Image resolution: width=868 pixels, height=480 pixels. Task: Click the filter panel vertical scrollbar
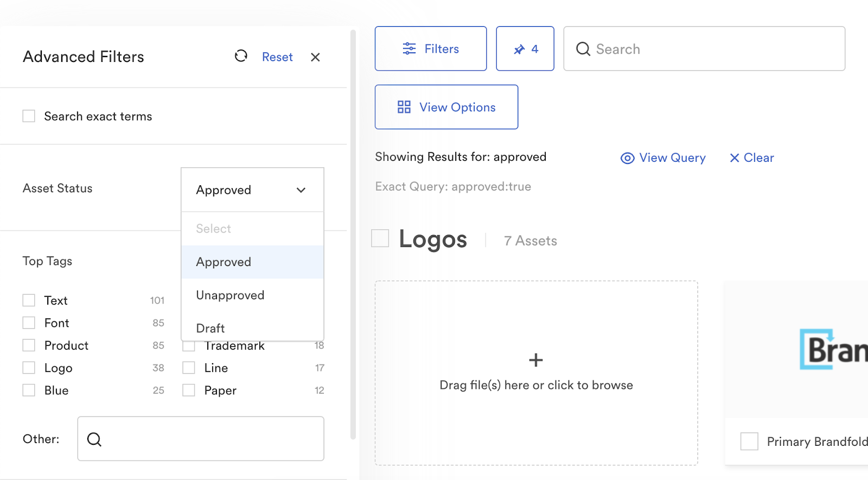353,233
